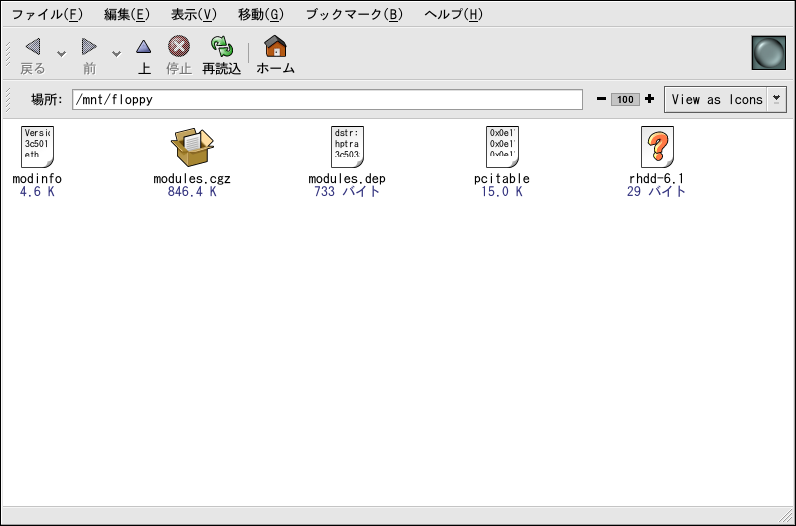Click the Back arrow toolbar icon
This screenshot has height=526, width=796.
tap(33, 47)
